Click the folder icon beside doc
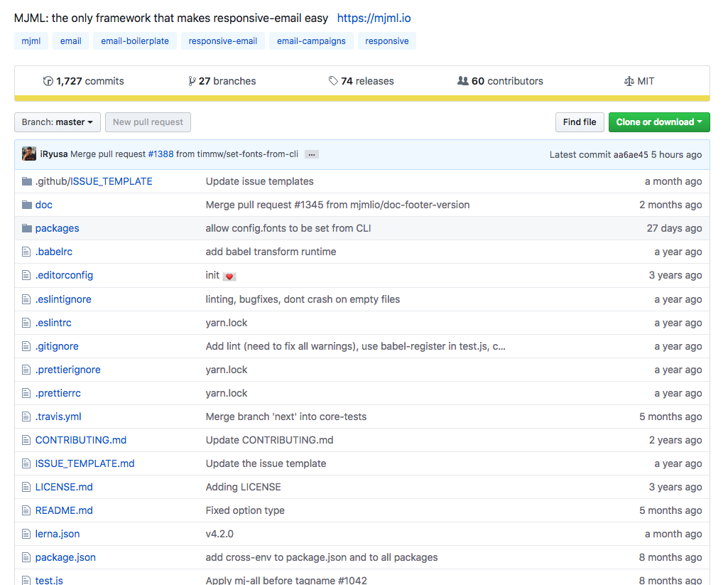The image size is (728, 585). click(x=27, y=205)
